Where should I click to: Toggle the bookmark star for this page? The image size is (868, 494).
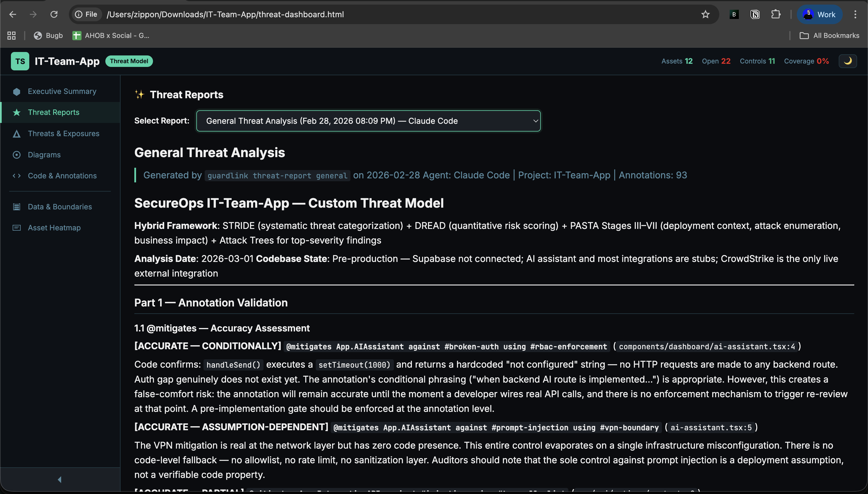coord(705,14)
